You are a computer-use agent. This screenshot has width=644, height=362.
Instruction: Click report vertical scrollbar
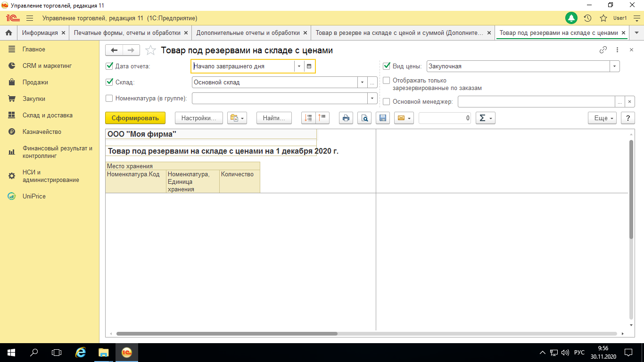(631, 189)
